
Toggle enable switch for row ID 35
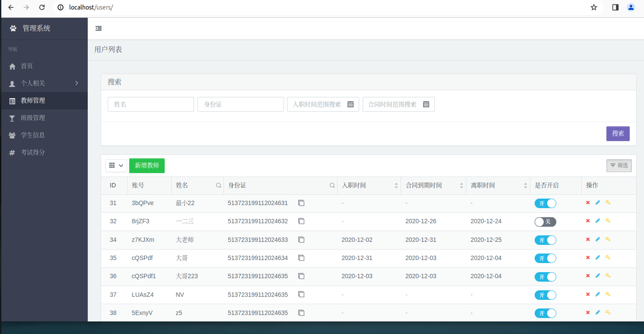tap(545, 258)
